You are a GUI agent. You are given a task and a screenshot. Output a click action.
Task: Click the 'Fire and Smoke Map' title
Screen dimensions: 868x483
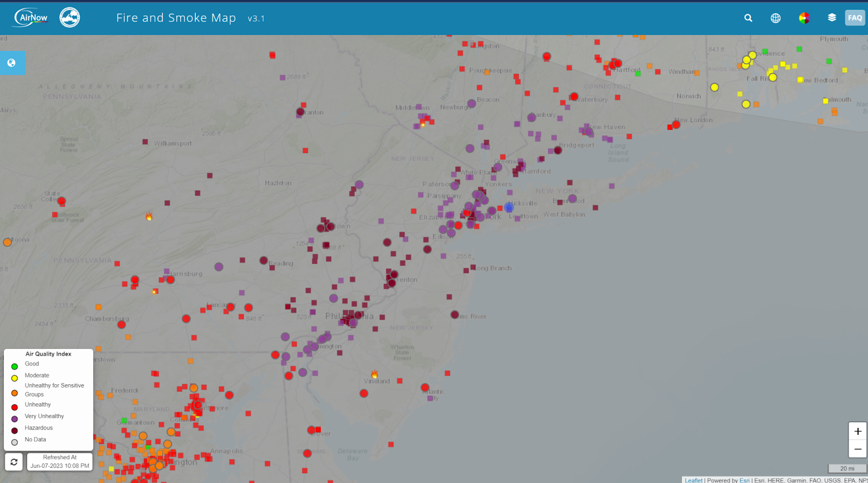point(176,18)
